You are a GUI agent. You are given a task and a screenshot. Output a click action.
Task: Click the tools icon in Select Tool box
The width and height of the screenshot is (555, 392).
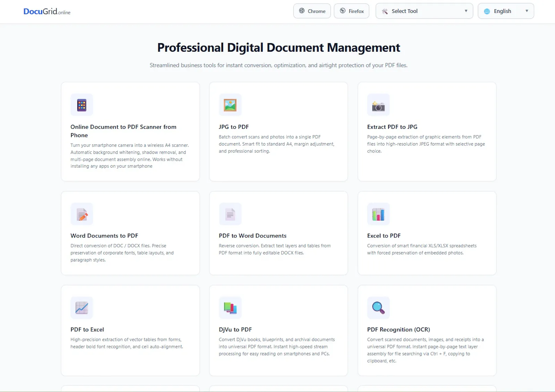385,11
